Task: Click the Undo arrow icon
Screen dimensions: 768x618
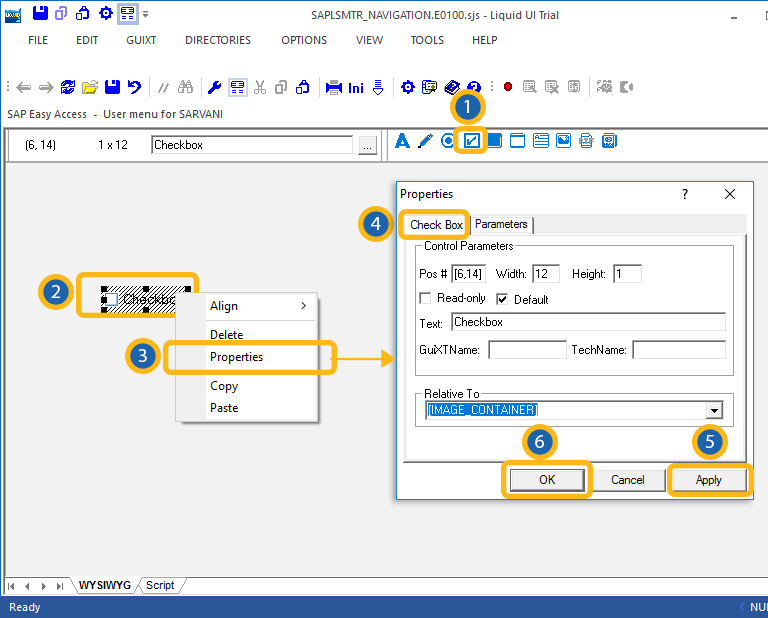Action: 134,87
